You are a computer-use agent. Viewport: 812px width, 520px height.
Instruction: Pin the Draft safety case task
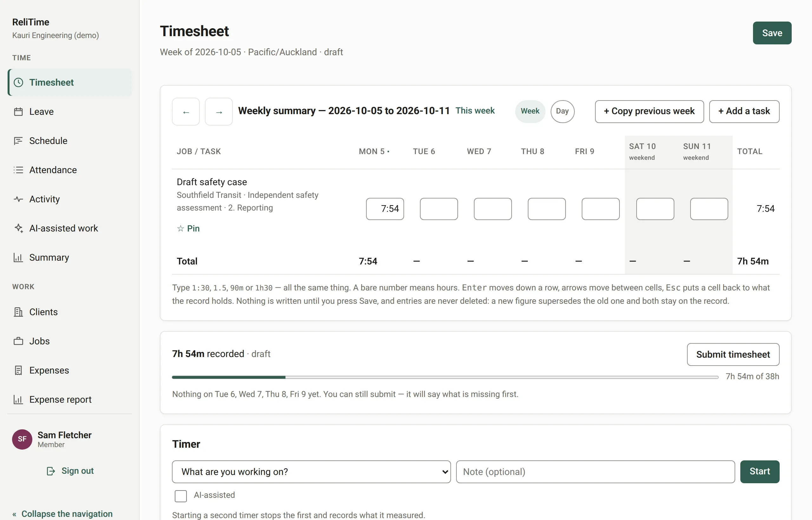coord(188,229)
